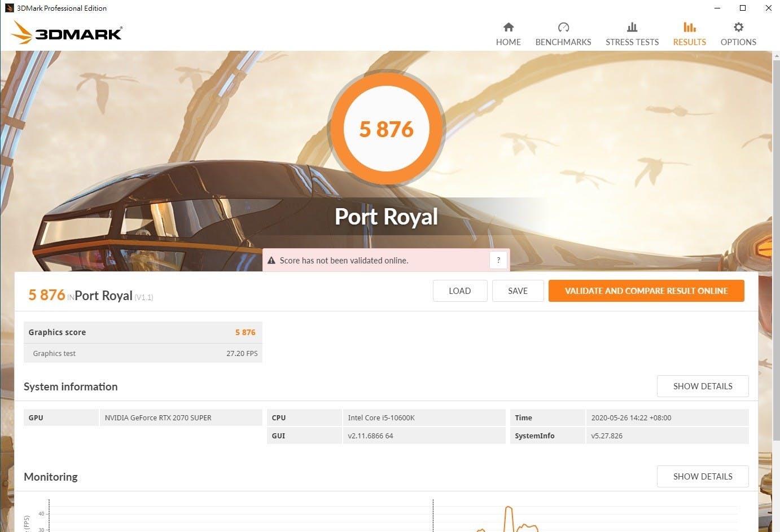Click the SystemInfo label cell

point(547,436)
